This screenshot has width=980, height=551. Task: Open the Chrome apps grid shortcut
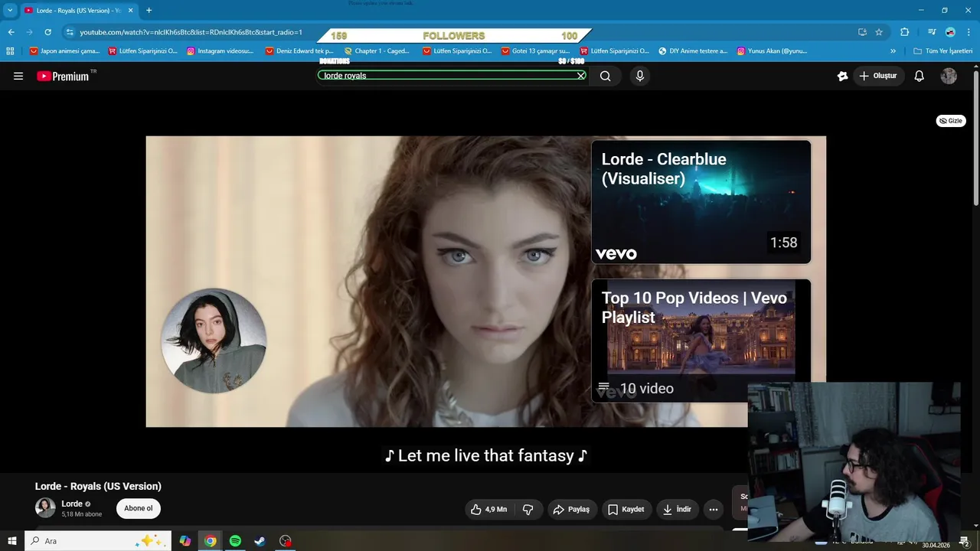coord(10,51)
